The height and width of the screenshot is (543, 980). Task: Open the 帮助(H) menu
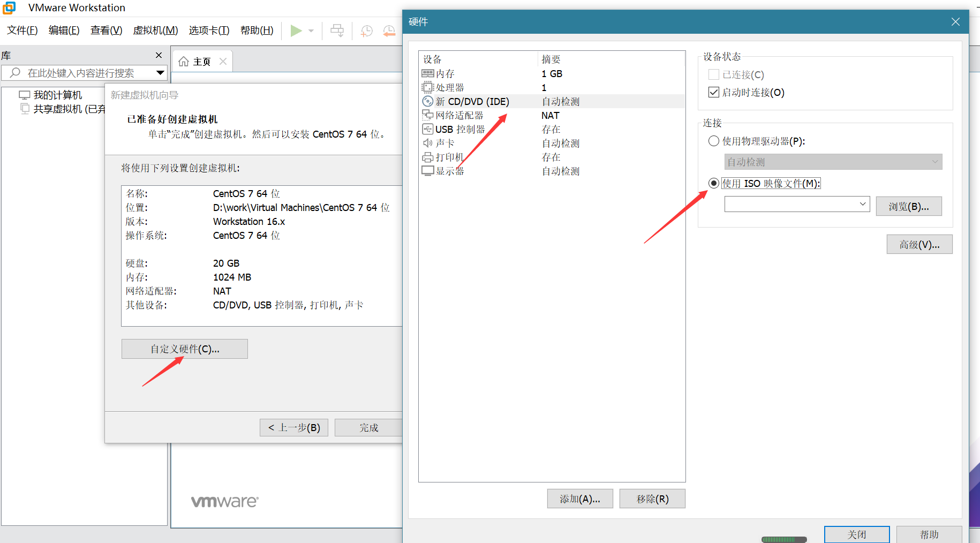point(257,31)
